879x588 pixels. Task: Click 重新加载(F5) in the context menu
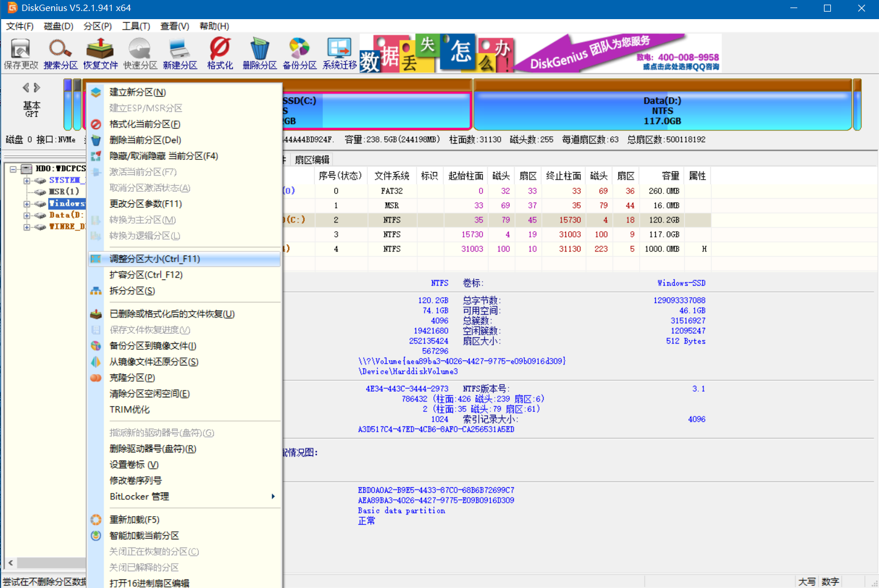(x=135, y=519)
